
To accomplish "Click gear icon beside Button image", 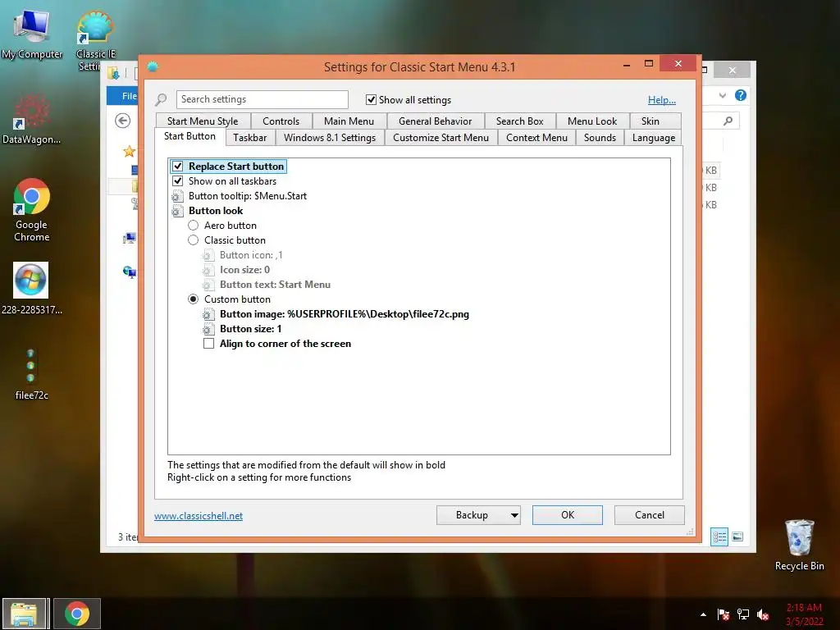I will 208,314.
